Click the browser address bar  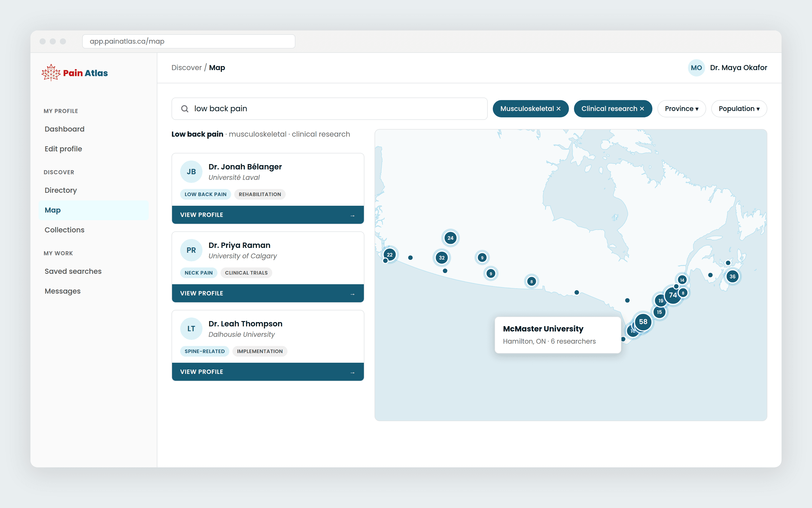coord(189,41)
